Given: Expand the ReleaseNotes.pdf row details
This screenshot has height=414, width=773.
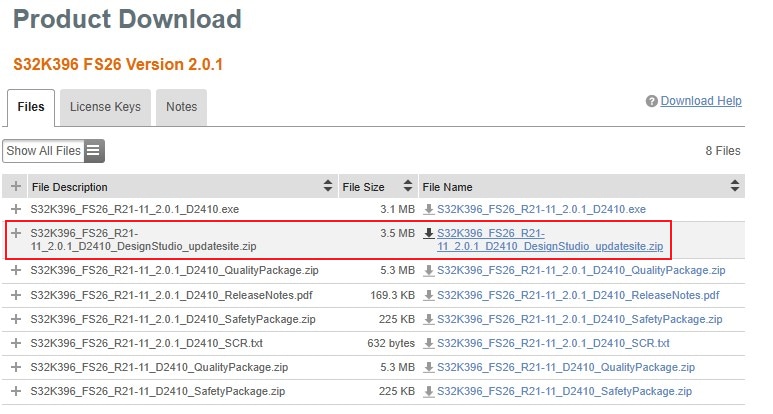Looking at the screenshot, I should point(15,295).
